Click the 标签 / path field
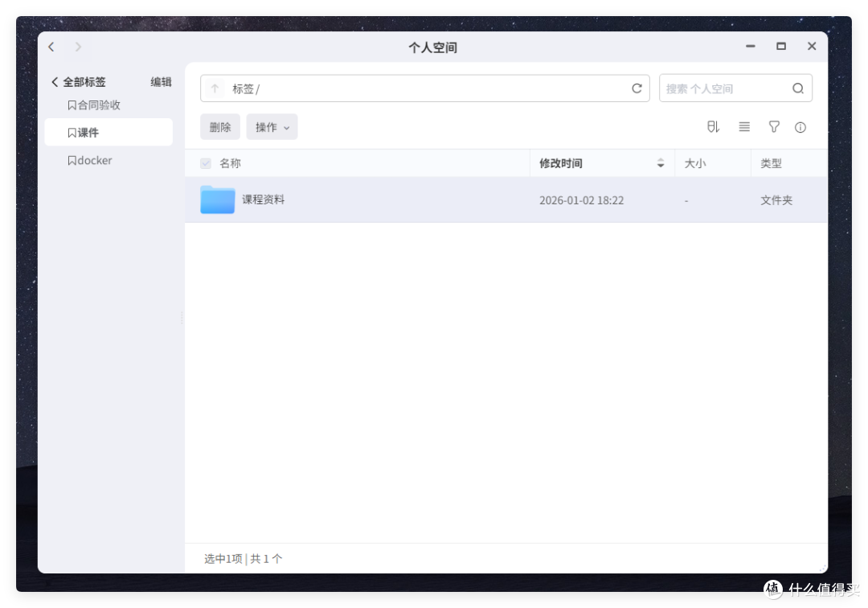Viewport: 868px width, 608px height. (424, 88)
